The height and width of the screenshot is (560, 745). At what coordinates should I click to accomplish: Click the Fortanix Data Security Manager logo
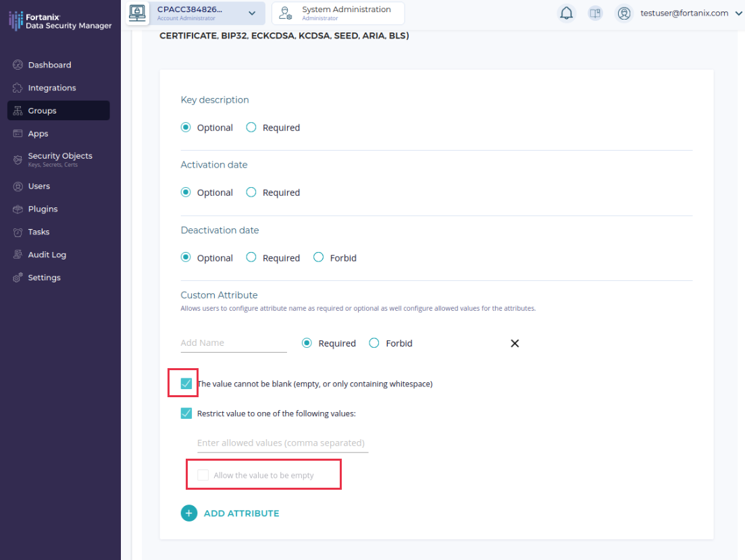[60, 20]
